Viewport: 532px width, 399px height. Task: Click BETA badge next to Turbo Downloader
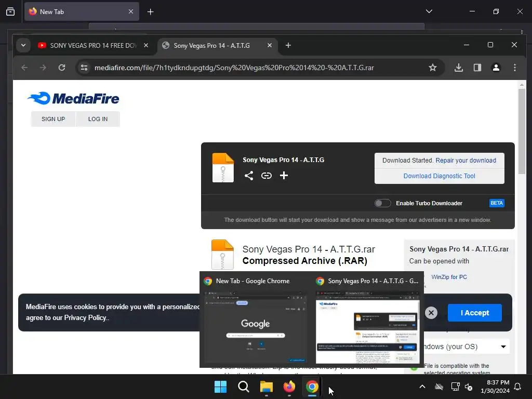[x=497, y=203]
